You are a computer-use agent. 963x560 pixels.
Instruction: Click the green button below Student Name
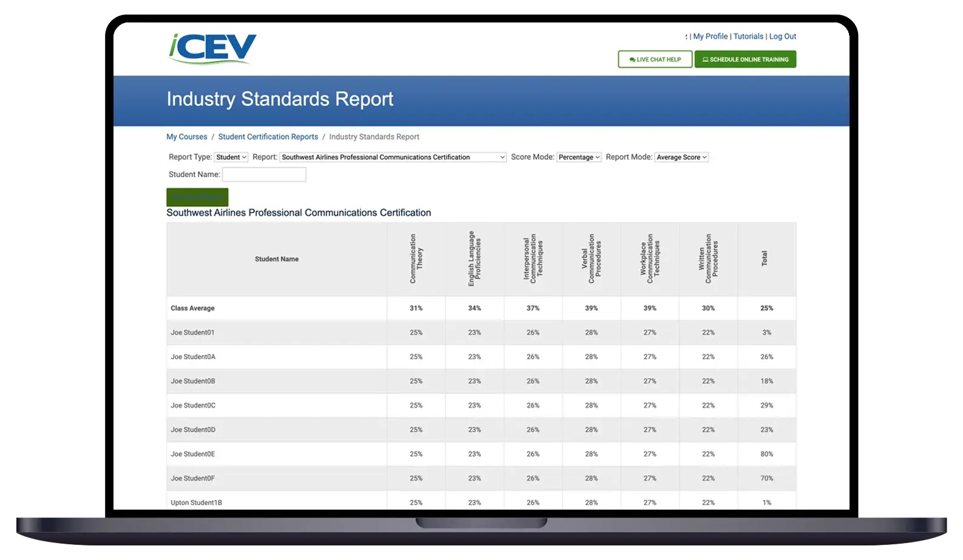coord(197,197)
